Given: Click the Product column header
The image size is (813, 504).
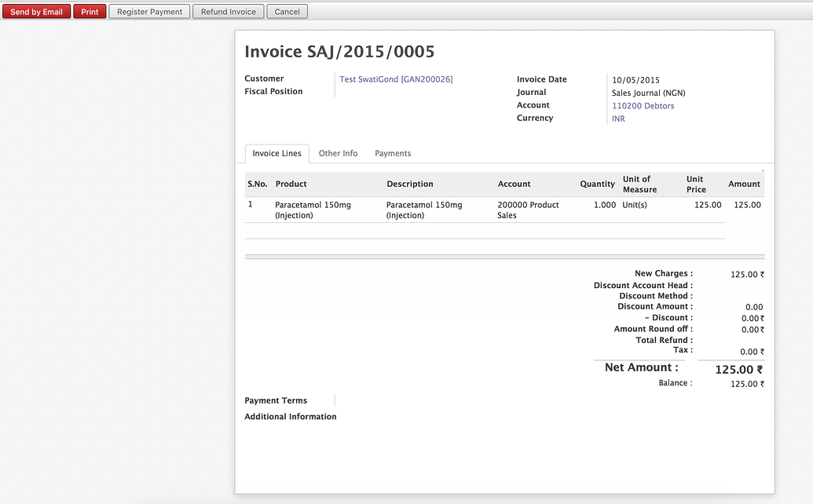Looking at the screenshot, I should 291,184.
